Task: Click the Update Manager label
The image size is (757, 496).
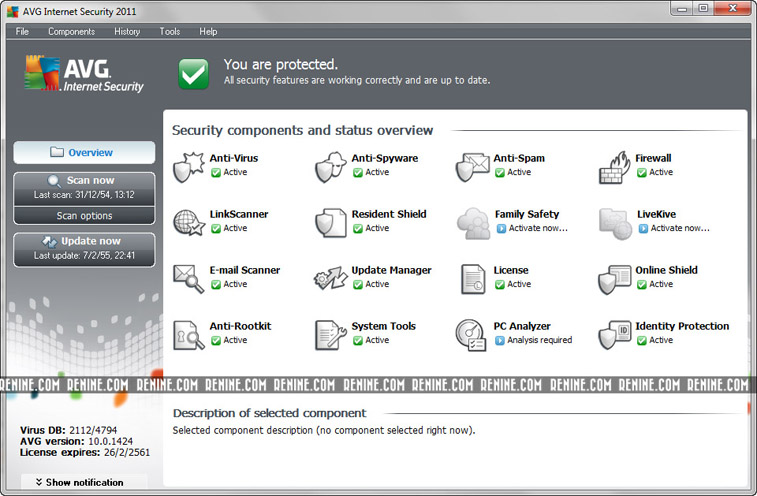Action: [x=392, y=270]
